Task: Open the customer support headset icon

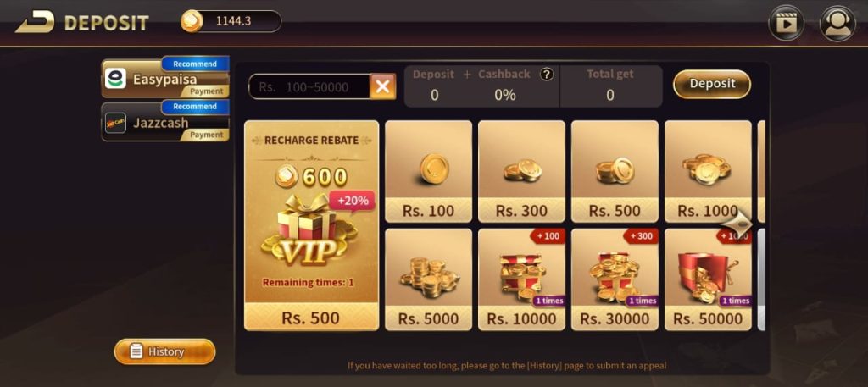Action: point(837,23)
